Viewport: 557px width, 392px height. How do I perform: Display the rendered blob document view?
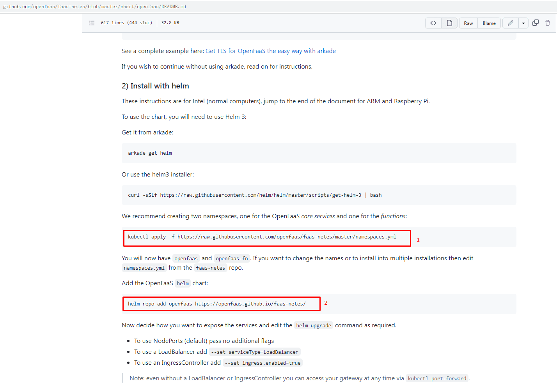coord(449,23)
